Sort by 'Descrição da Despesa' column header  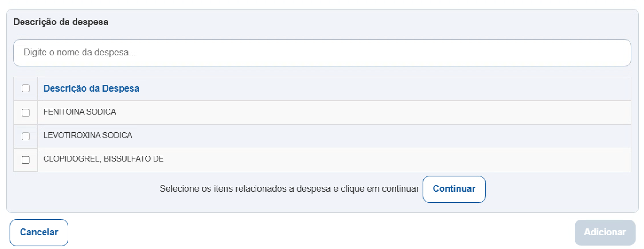(x=91, y=88)
